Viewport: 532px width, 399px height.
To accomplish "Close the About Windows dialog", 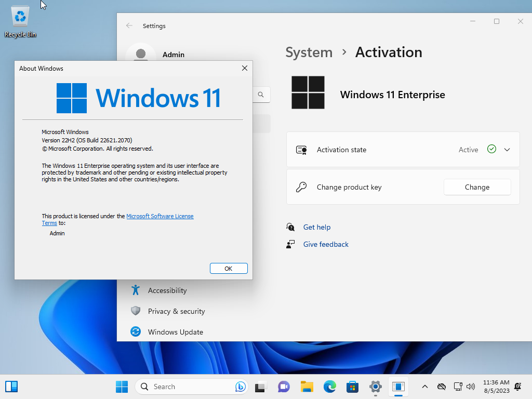I will [245, 68].
